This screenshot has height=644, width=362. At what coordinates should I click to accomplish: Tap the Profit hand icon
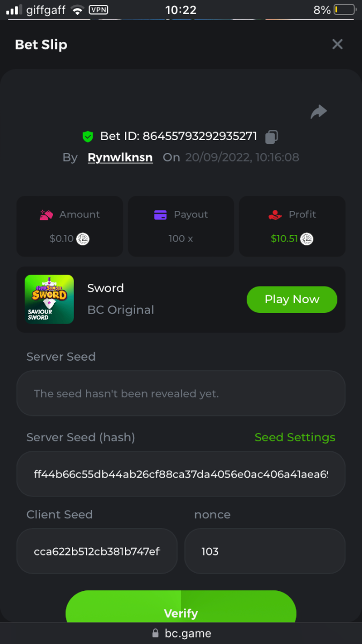tap(275, 215)
